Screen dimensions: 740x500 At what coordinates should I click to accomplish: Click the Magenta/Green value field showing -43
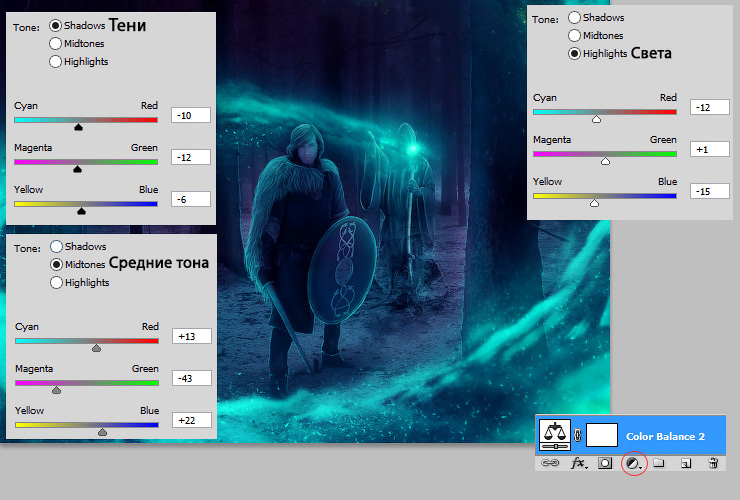coord(192,378)
